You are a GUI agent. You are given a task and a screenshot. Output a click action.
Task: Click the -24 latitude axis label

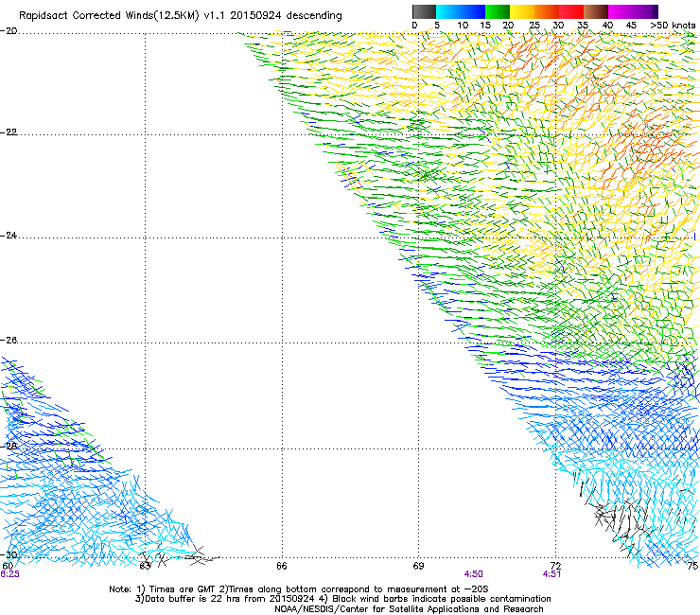[x=9, y=236]
